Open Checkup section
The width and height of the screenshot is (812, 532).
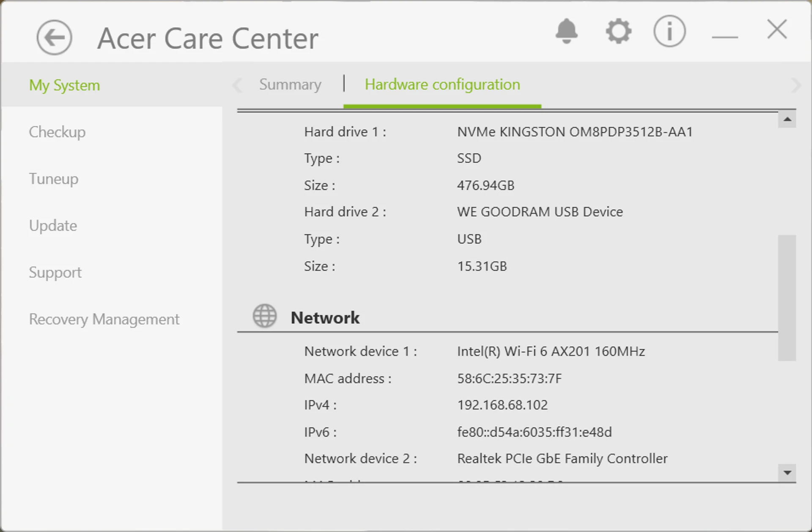(x=57, y=132)
